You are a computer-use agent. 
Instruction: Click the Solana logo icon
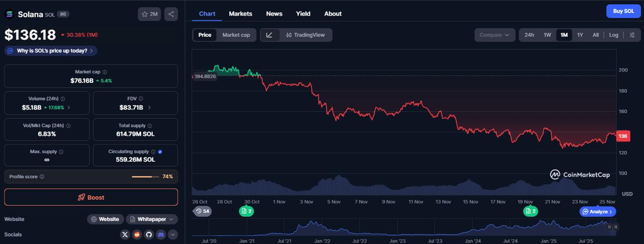[10, 14]
